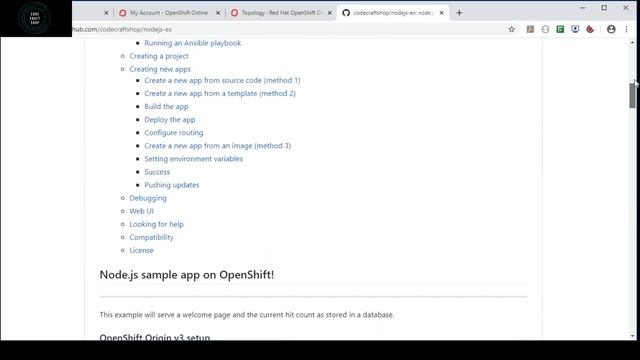640x360 pixels.
Task: Maximize the Chrome window
Action: 604,8
